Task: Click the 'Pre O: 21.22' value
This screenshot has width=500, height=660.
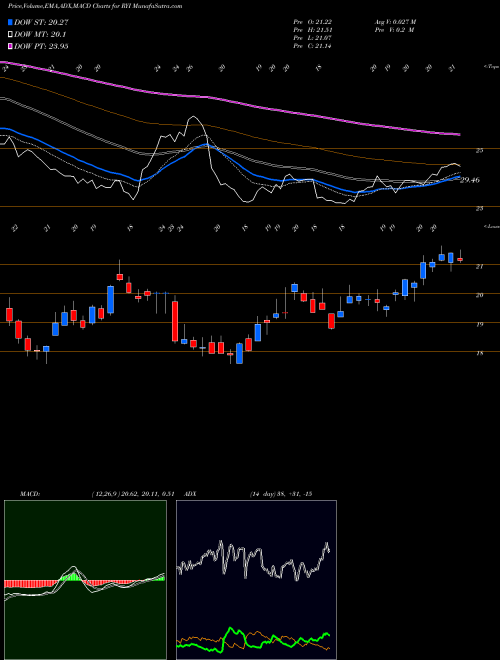Action: coord(312,22)
